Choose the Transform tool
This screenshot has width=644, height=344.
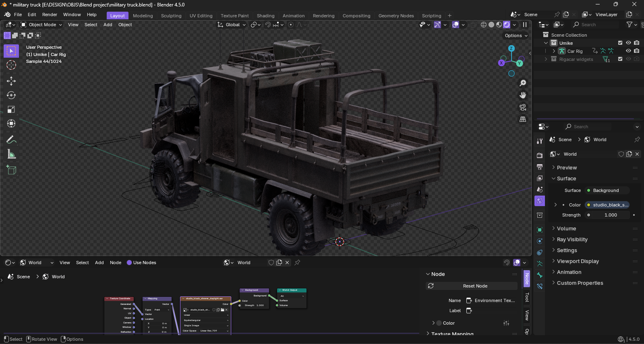[x=11, y=123]
